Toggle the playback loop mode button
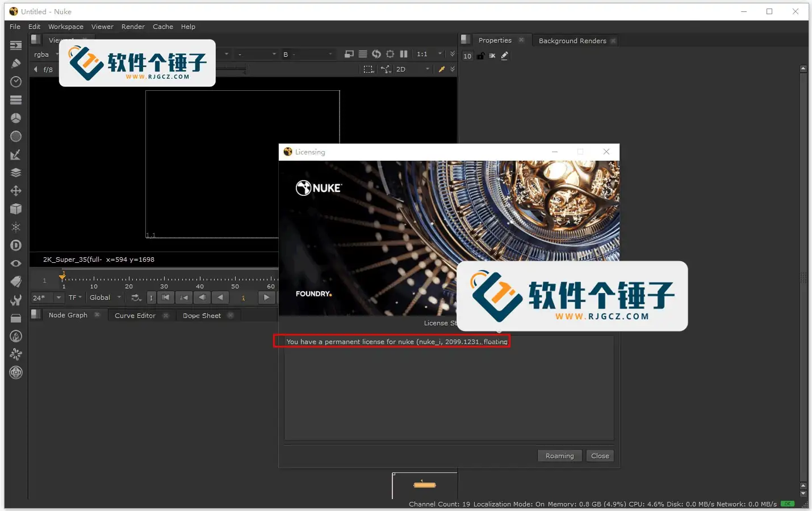The height and width of the screenshot is (511, 812). click(136, 298)
